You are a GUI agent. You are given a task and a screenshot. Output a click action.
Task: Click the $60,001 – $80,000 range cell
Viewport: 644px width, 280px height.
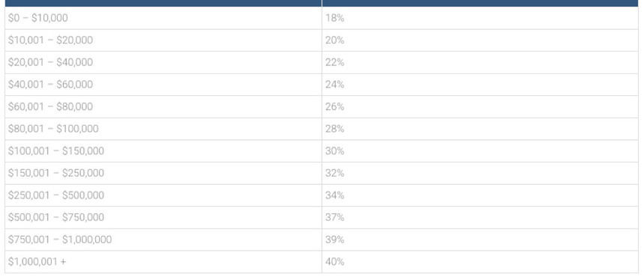point(163,106)
